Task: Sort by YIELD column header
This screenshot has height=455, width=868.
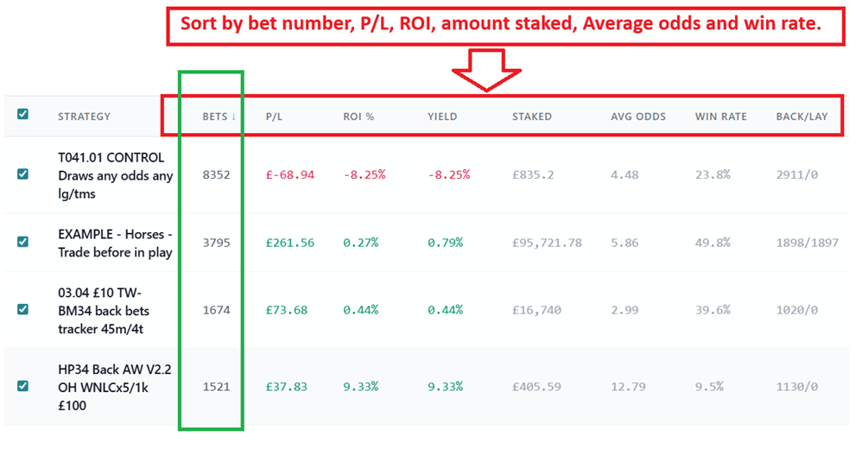Action: click(x=442, y=117)
